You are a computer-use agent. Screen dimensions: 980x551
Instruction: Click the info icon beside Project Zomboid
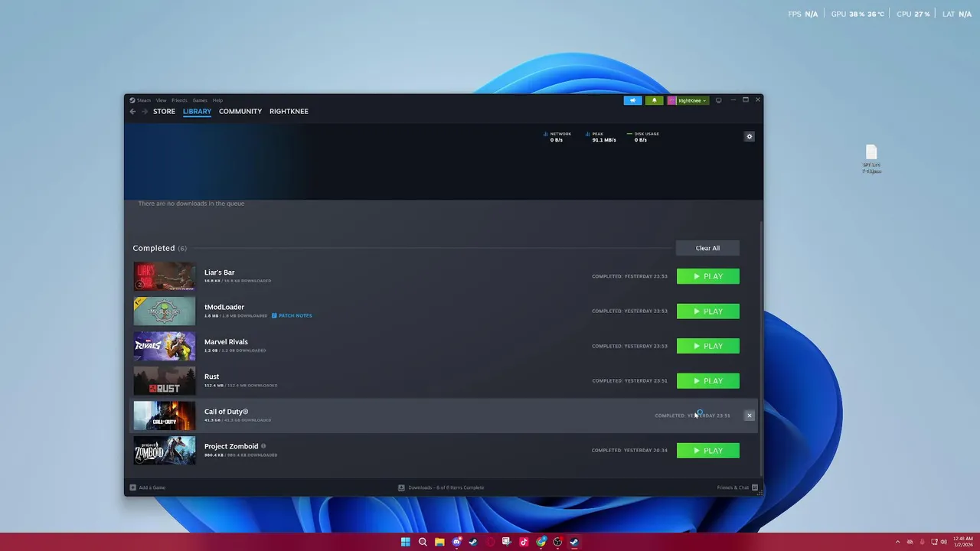click(x=263, y=446)
